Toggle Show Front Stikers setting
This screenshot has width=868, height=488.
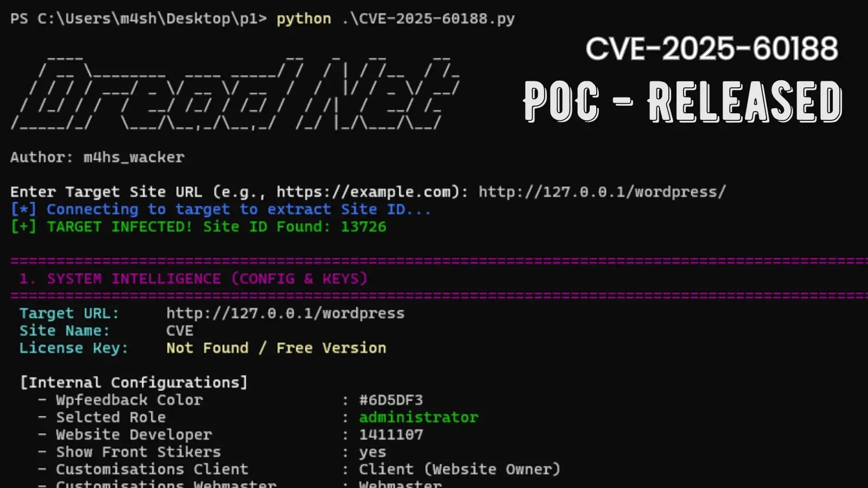tap(373, 452)
